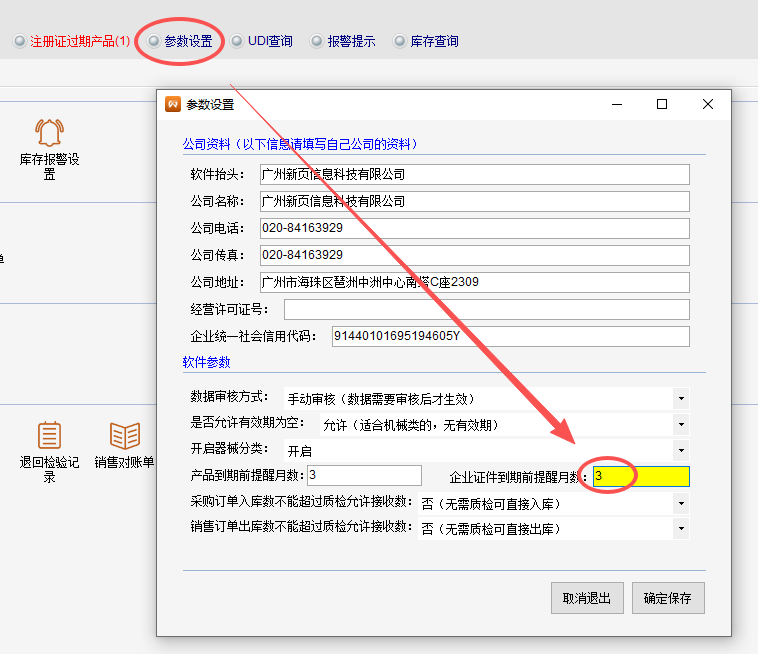Open the 销售对账单 book icon
The height and width of the screenshot is (654, 758).
point(125,436)
